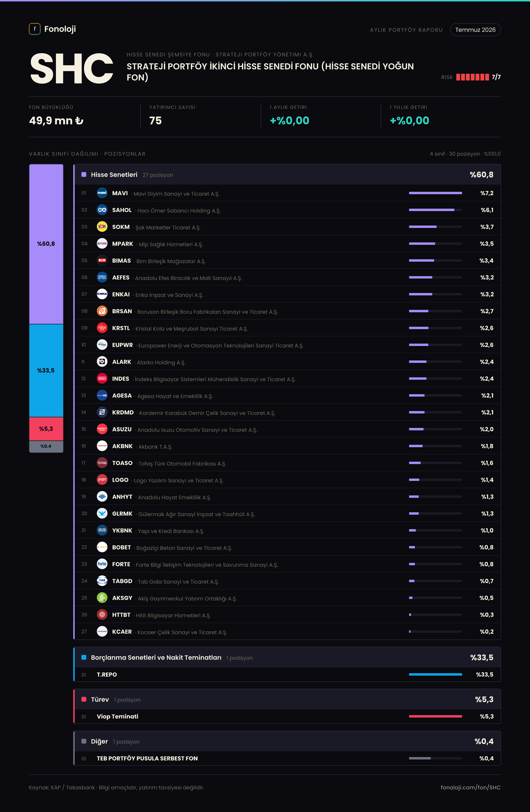Click the investor count value 75

[x=155, y=120]
